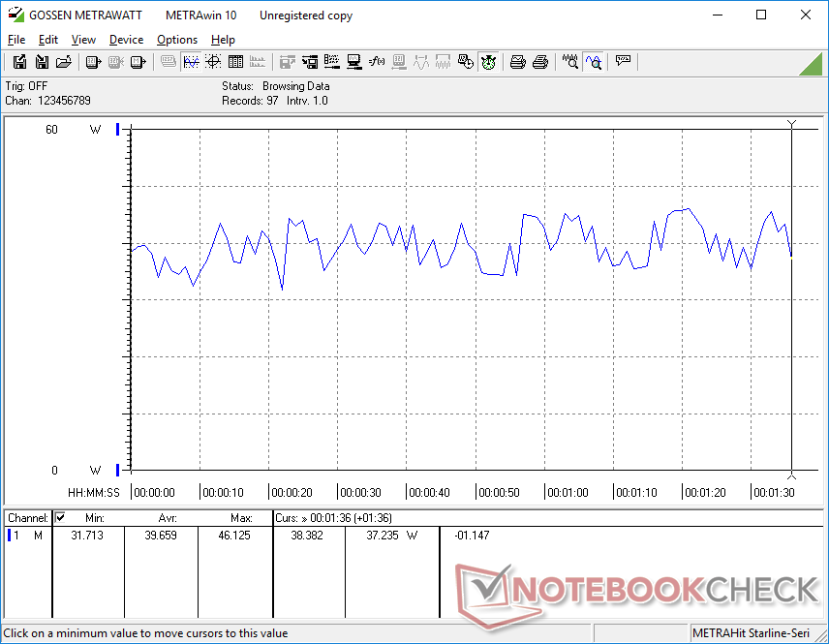
Task: Open the Options menu
Action: click(x=177, y=40)
